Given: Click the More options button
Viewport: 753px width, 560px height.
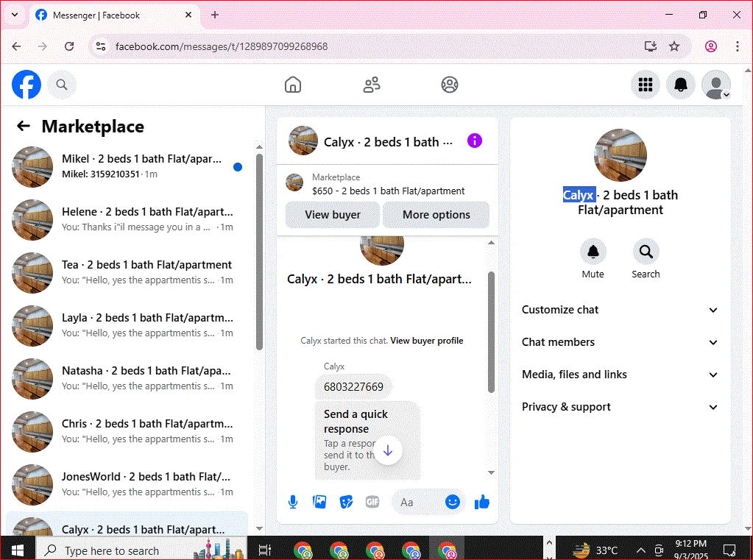Looking at the screenshot, I should pos(436,215).
